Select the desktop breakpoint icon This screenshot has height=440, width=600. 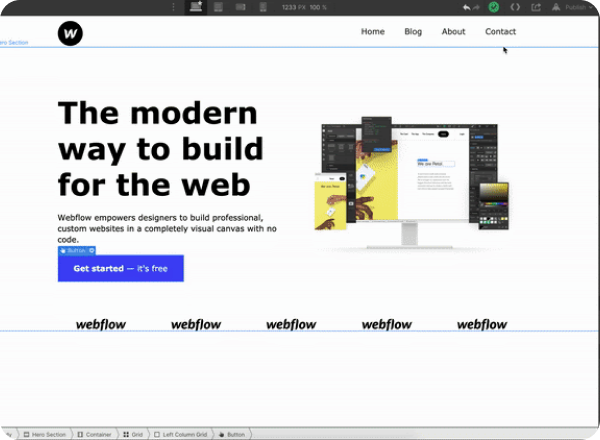(x=196, y=7)
